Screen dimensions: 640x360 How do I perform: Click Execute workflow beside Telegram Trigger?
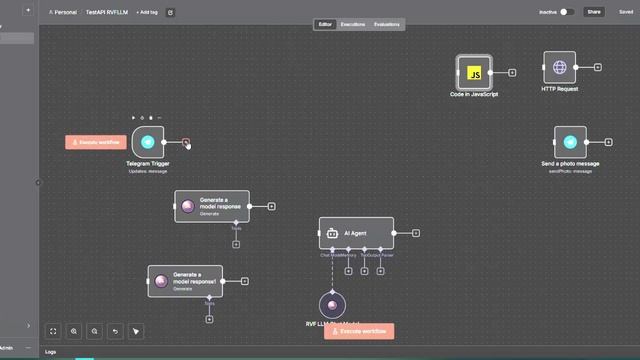click(x=96, y=142)
